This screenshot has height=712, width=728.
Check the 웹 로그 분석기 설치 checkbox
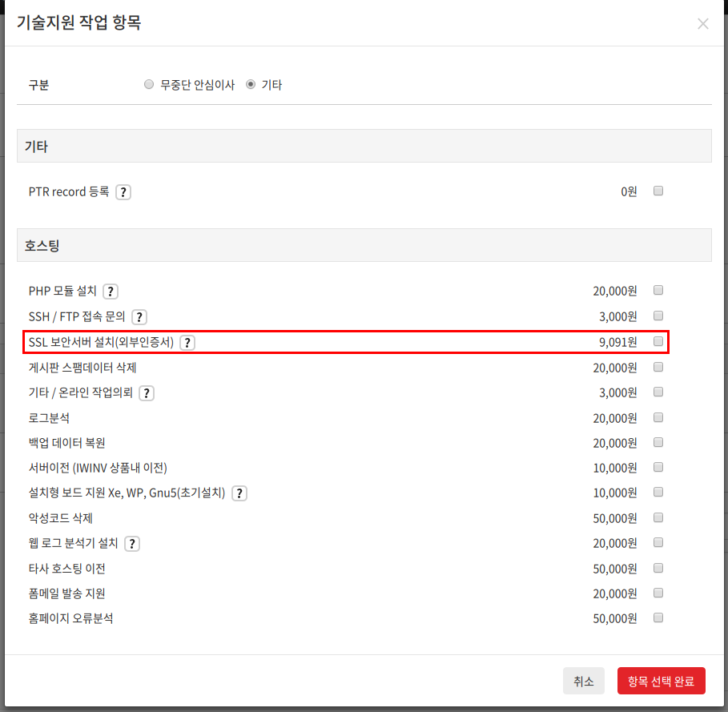[x=658, y=542]
